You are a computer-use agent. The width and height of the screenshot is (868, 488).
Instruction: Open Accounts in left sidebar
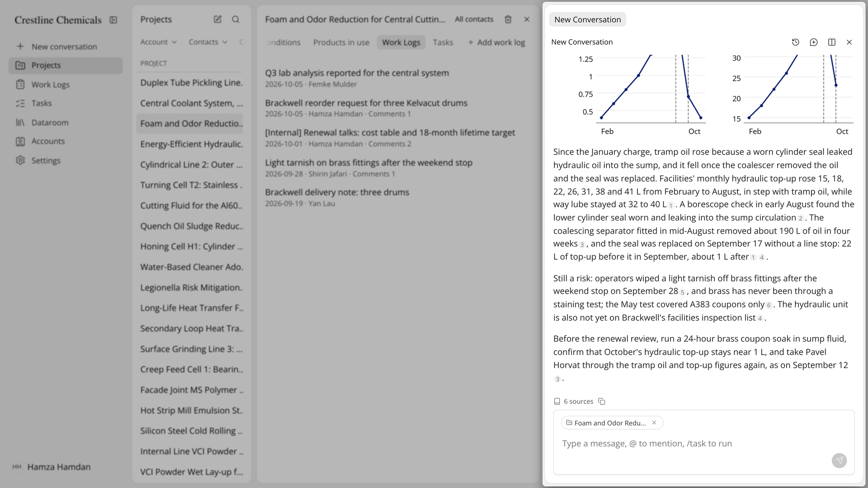click(66, 141)
